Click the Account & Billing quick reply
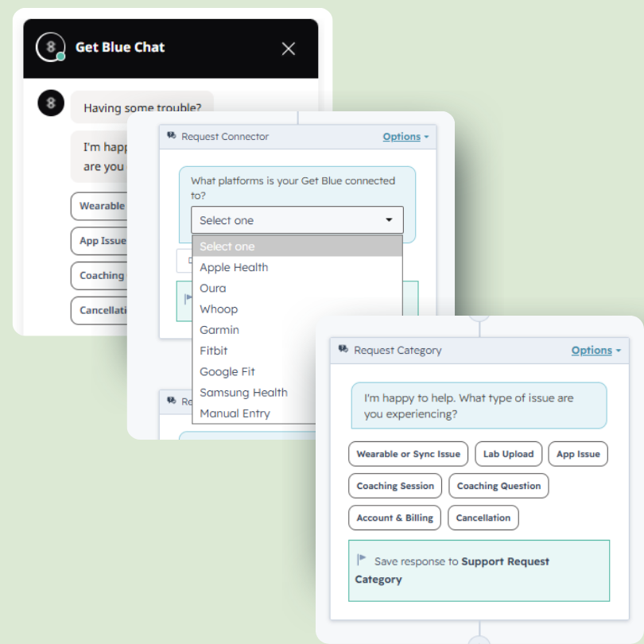The width and height of the screenshot is (644, 644). [394, 518]
